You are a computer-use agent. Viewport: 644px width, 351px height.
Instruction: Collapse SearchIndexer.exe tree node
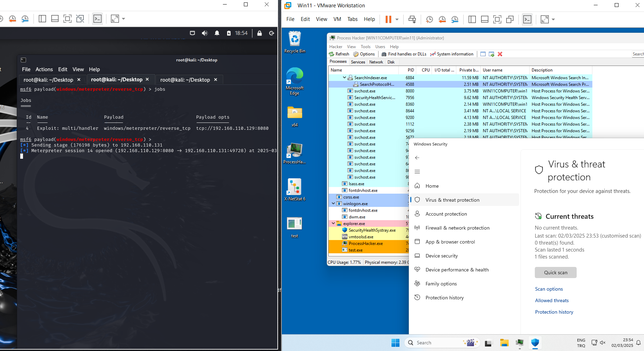pos(345,77)
